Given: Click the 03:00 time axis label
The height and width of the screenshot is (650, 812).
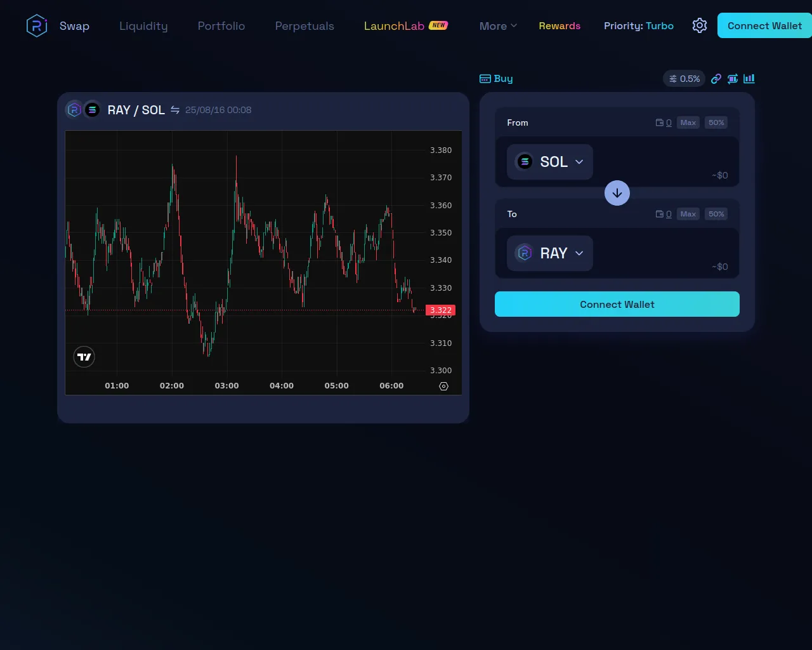Looking at the screenshot, I should click(x=226, y=386).
